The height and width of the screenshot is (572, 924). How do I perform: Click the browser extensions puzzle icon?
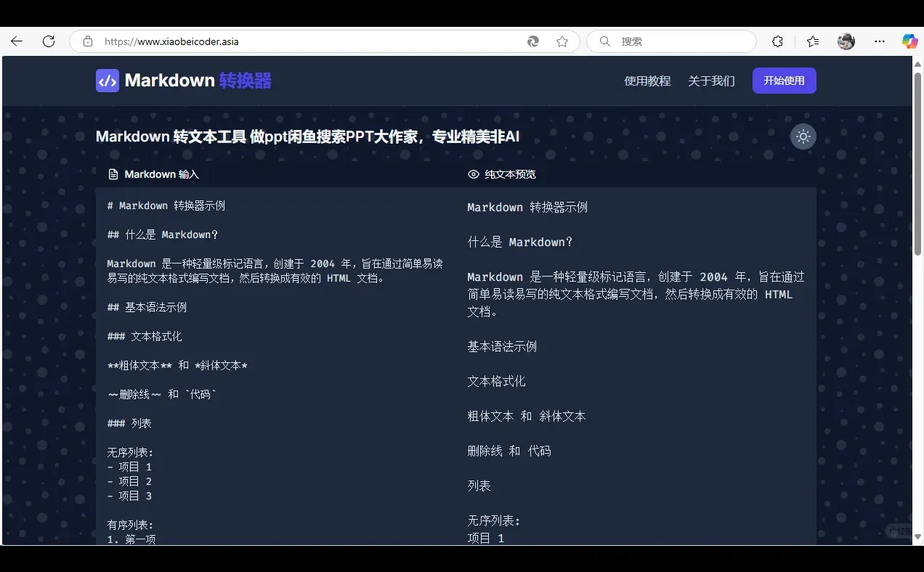[777, 41]
